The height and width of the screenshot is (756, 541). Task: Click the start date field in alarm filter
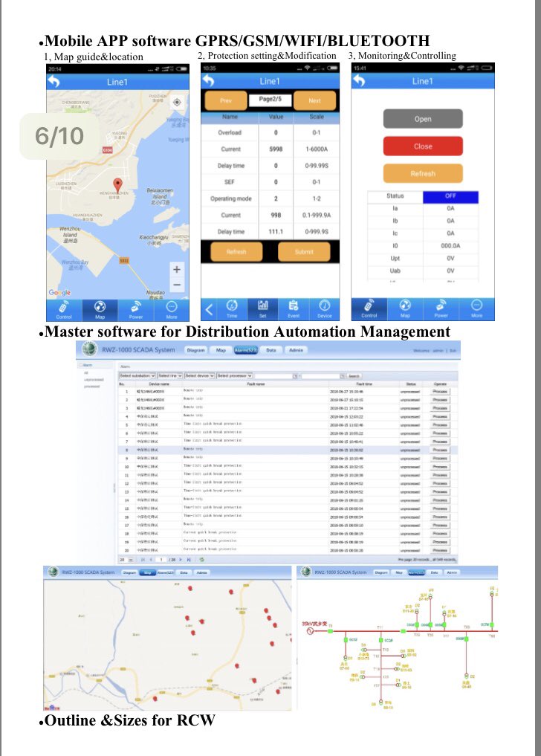[273, 375]
